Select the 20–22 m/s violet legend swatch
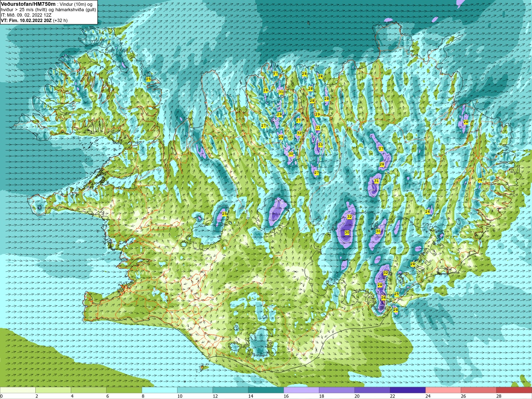 coord(372,390)
